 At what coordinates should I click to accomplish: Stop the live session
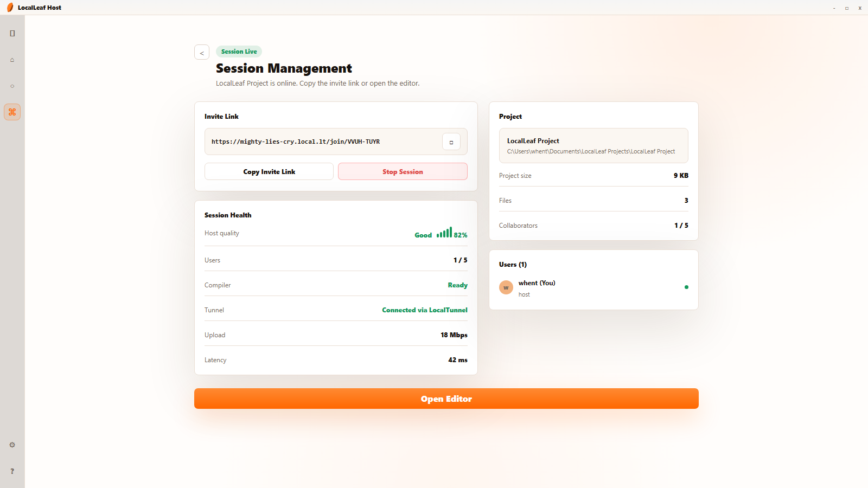click(403, 172)
